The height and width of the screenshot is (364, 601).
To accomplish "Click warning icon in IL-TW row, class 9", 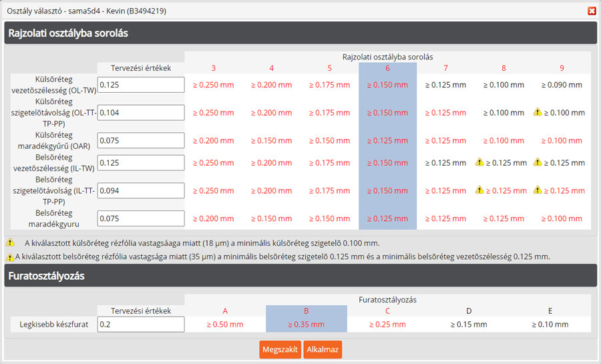I will 538,162.
